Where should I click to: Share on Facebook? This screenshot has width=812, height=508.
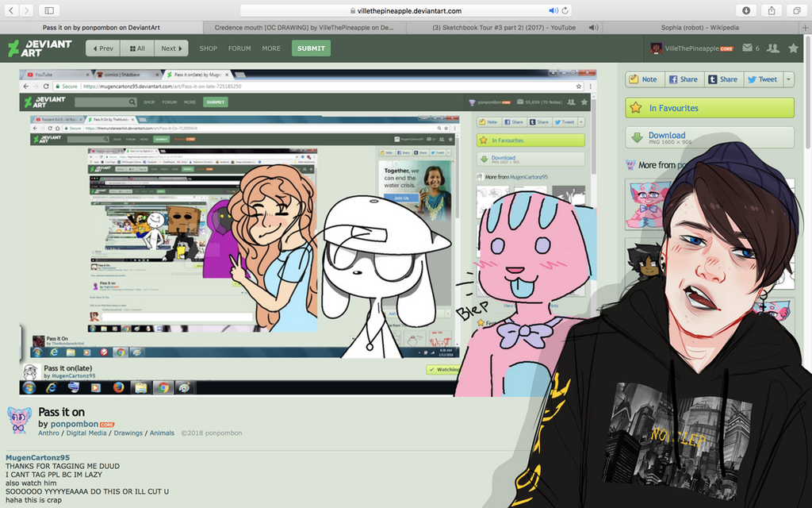point(684,79)
